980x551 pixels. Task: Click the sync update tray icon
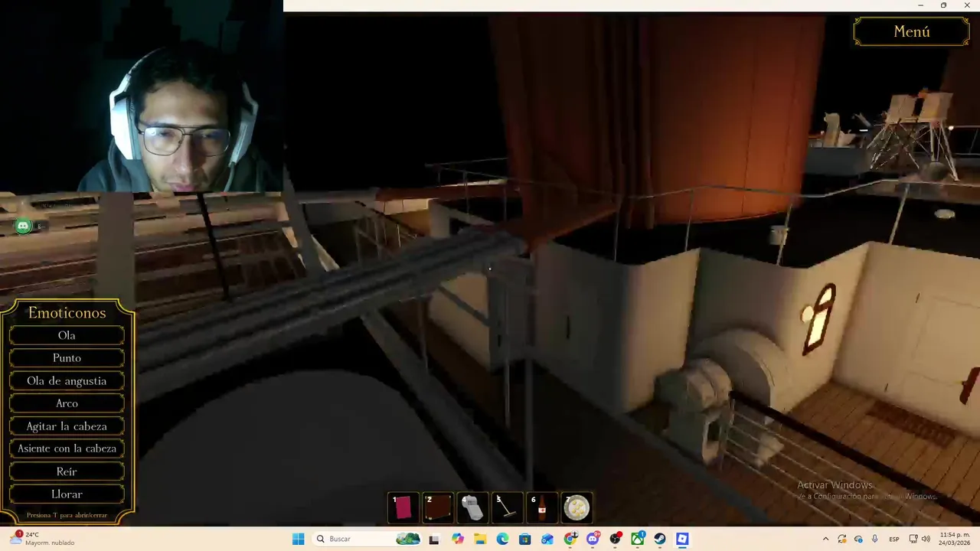841,539
